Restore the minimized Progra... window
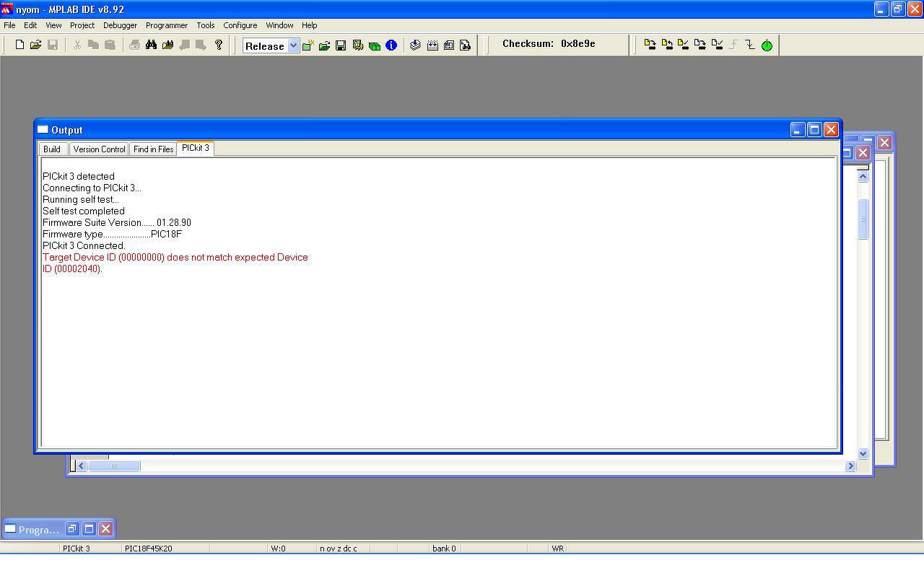Viewport: 924px width, 568px height. (72, 529)
